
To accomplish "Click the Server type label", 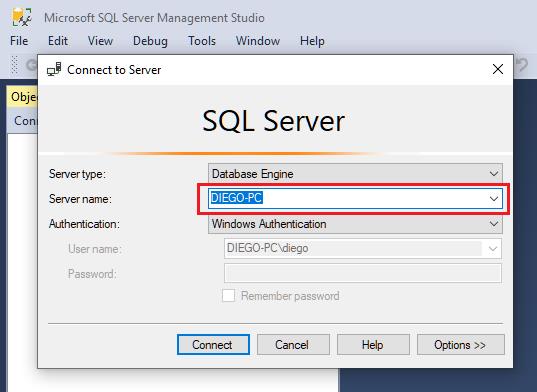I will click(x=77, y=174).
